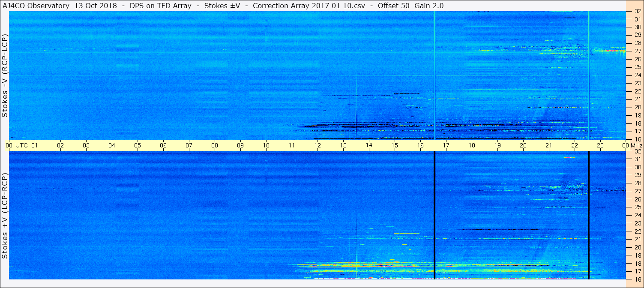This screenshot has width=644, height=288.
Task: Click the 12 hour mark on UTC axis
Action: [x=318, y=145]
